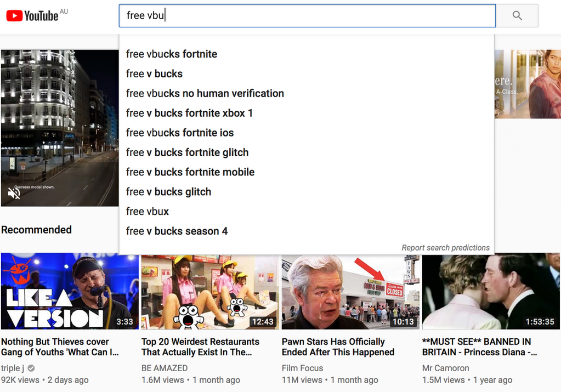Click '1.6M views • 1 month ago' text
The height and width of the screenshot is (392, 561).
191,380
